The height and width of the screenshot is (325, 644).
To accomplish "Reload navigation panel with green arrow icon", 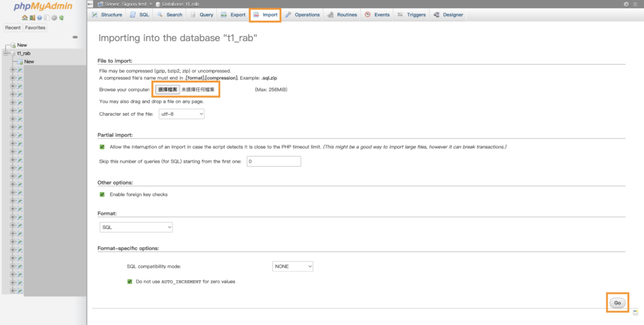I will tap(61, 18).
